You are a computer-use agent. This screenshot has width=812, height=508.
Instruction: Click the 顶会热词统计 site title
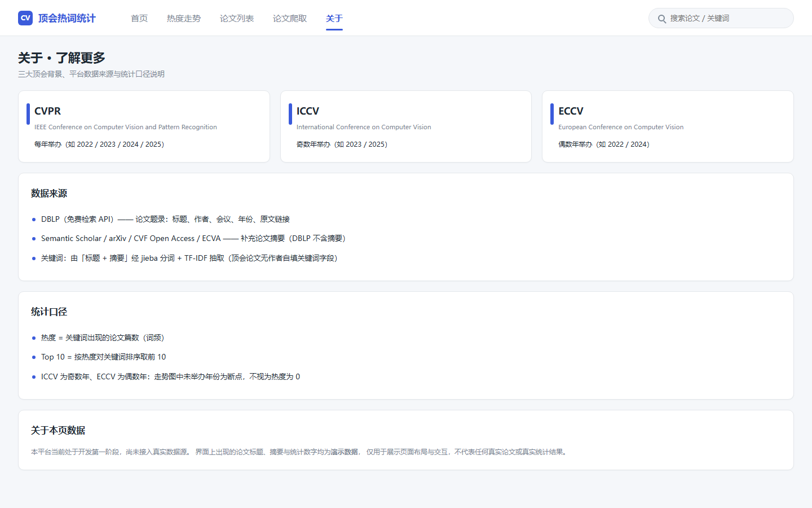(67, 18)
